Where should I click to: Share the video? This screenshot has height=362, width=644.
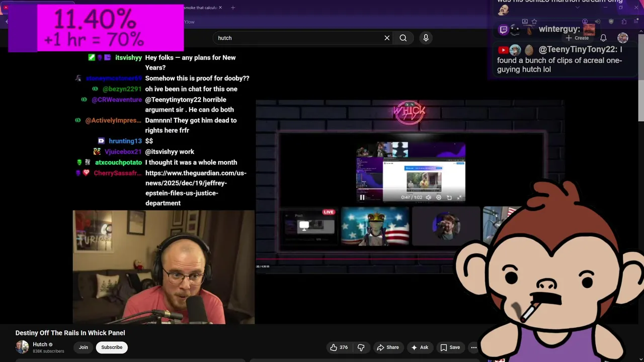tap(387, 347)
